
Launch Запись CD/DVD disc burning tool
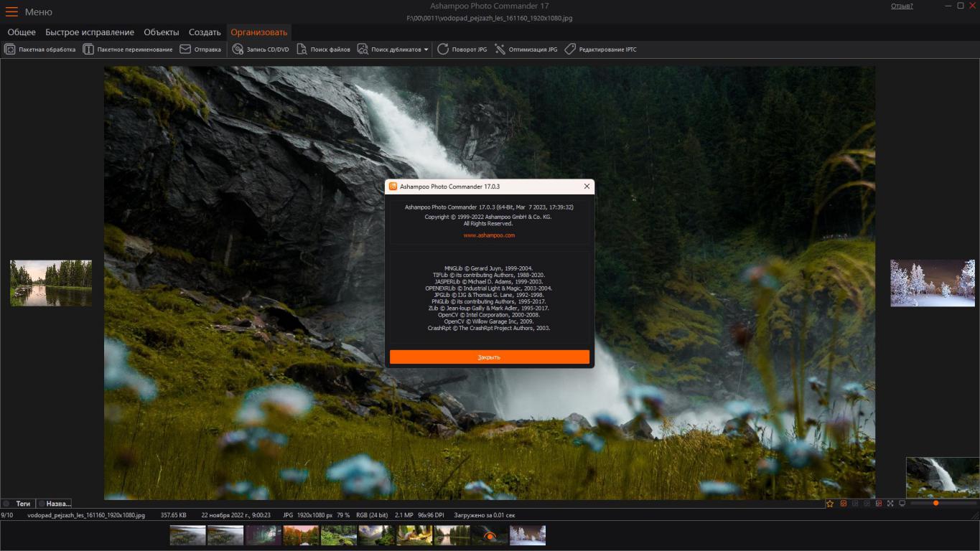pos(238,50)
